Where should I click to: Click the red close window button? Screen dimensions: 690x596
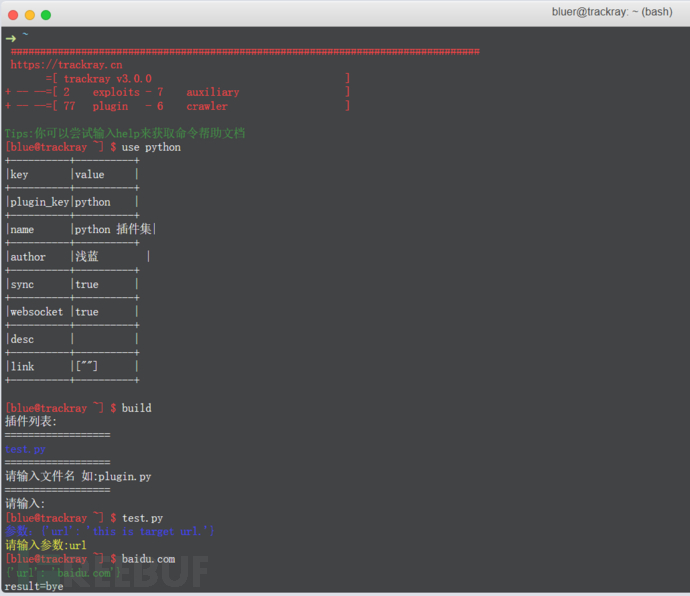tap(13, 15)
